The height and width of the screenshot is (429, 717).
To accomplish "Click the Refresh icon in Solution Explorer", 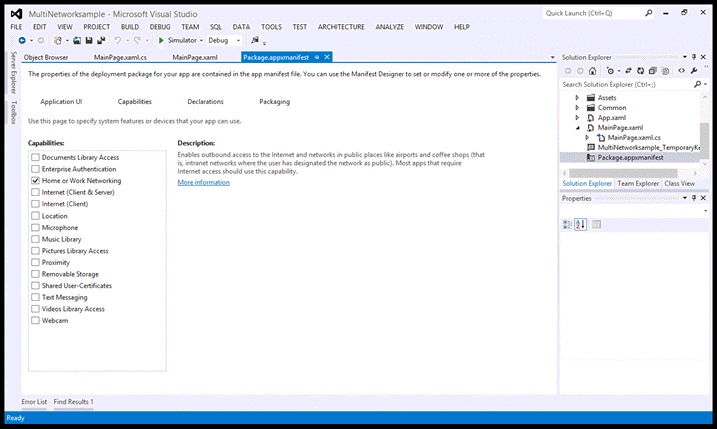I will 641,71.
